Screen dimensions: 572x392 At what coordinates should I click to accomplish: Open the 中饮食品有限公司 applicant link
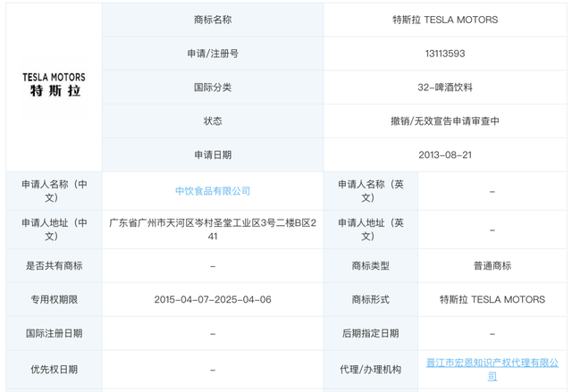point(213,191)
